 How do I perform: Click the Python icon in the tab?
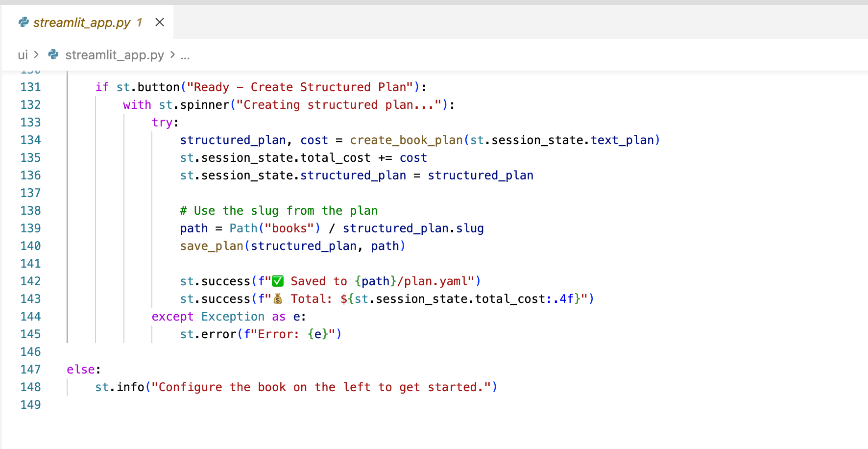[x=23, y=22]
